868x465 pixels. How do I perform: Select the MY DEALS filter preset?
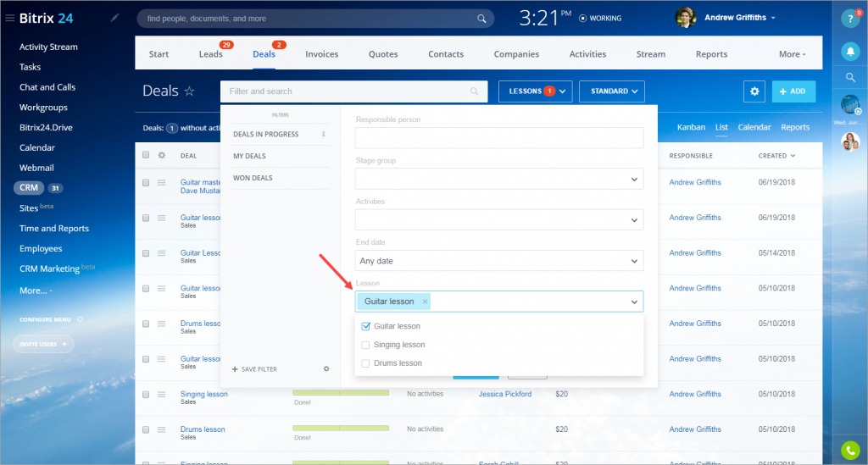point(250,156)
